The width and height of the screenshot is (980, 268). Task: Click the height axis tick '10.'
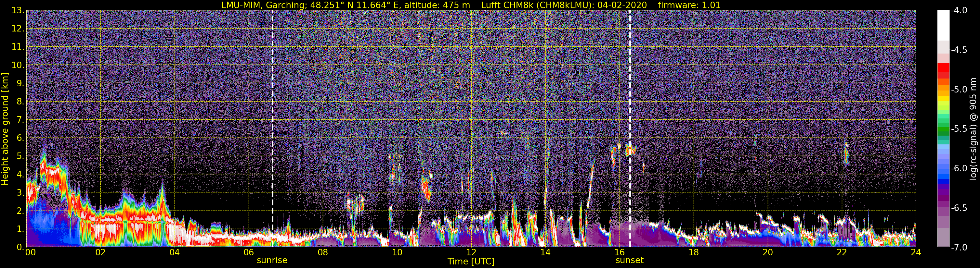(18, 65)
